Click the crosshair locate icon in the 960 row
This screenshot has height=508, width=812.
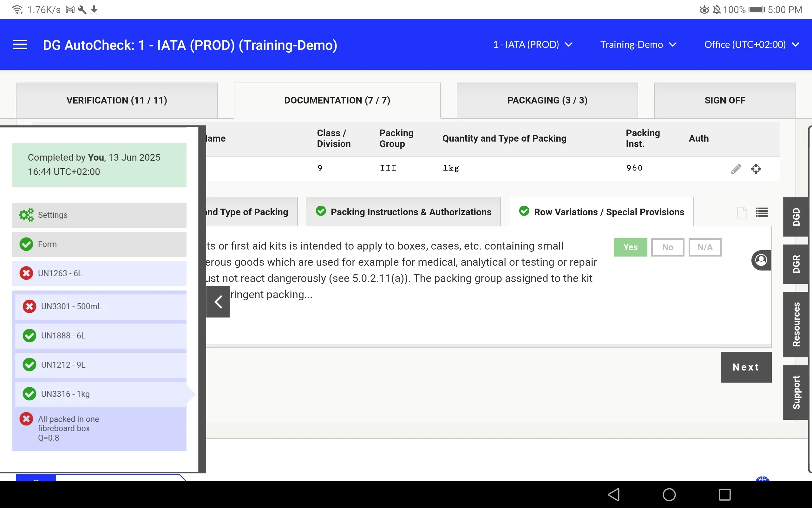tap(756, 169)
